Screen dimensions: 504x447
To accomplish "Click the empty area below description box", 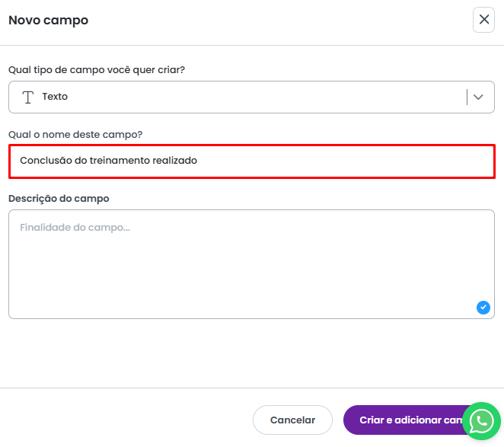I will click(x=251, y=350).
